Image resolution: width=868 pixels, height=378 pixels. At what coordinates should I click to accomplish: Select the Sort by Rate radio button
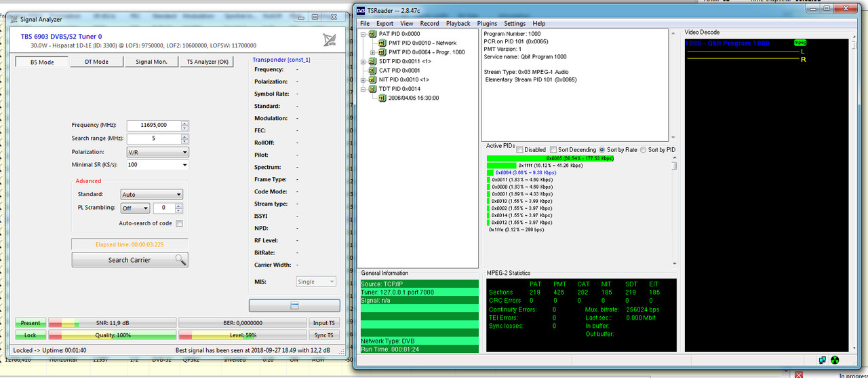click(602, 150)
